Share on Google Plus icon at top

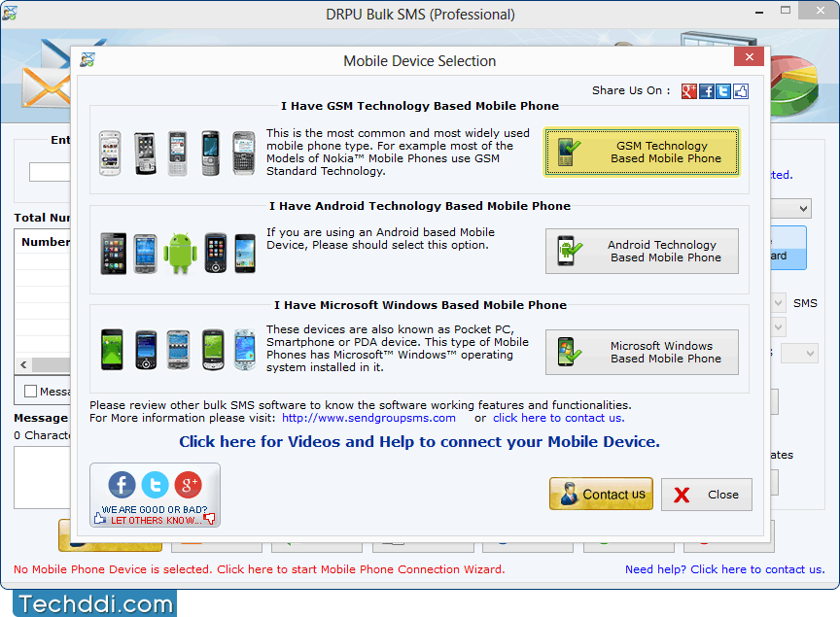click(x=689, y=91)
